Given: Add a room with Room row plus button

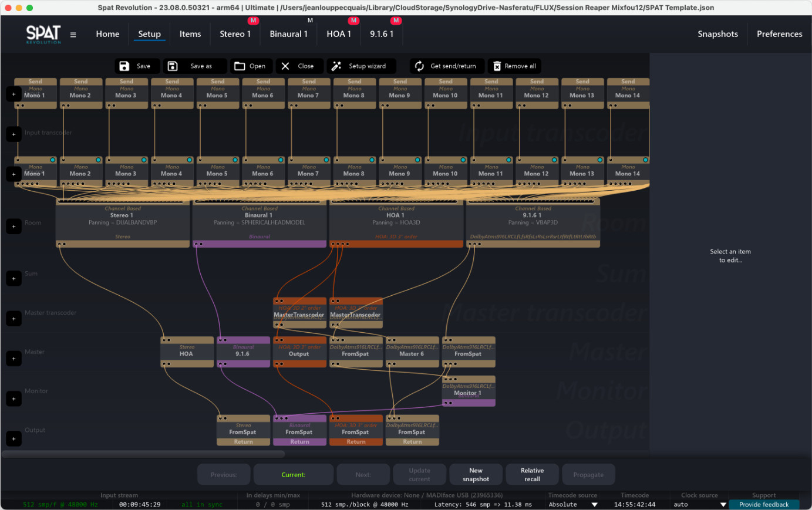Looking at the screenshot, I should click(x=14, y=227).
